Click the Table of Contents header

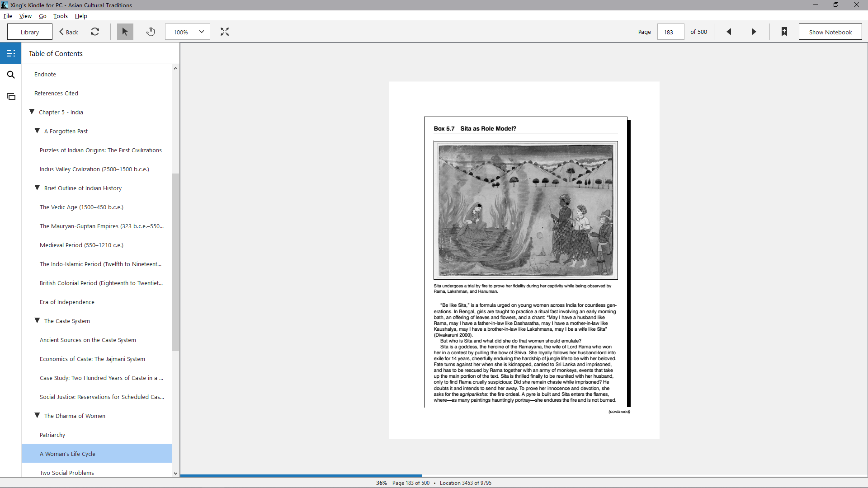(56, 53)
